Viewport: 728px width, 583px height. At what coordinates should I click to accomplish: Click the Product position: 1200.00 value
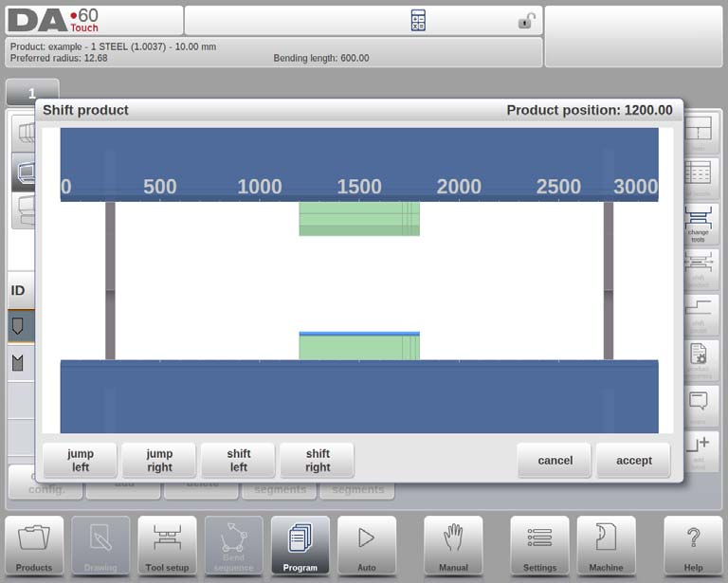point(590,110)
